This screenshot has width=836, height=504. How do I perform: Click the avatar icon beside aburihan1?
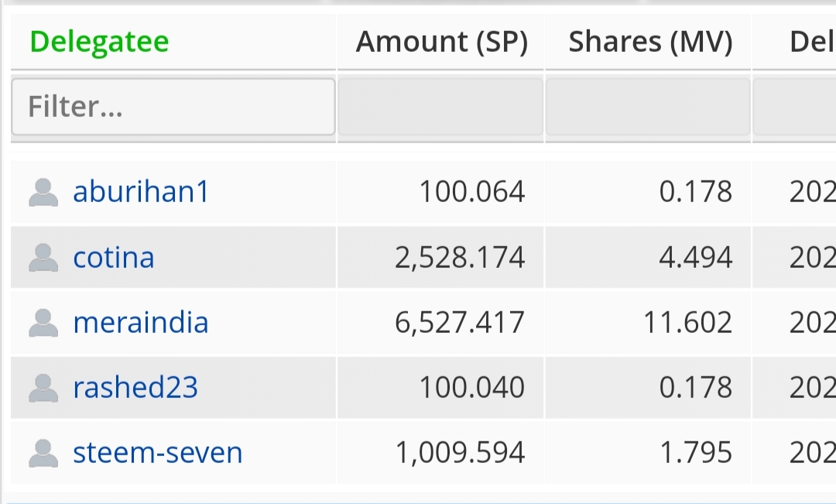[43, 193]
